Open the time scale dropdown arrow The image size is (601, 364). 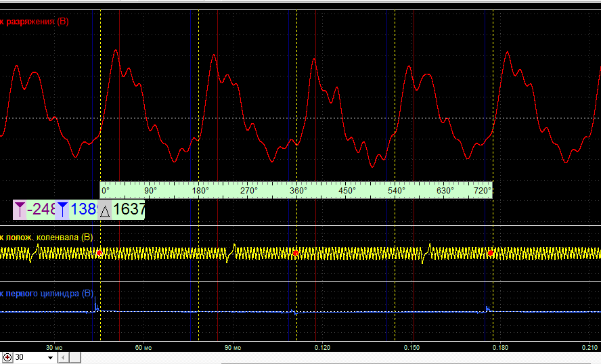click(50, 357)
